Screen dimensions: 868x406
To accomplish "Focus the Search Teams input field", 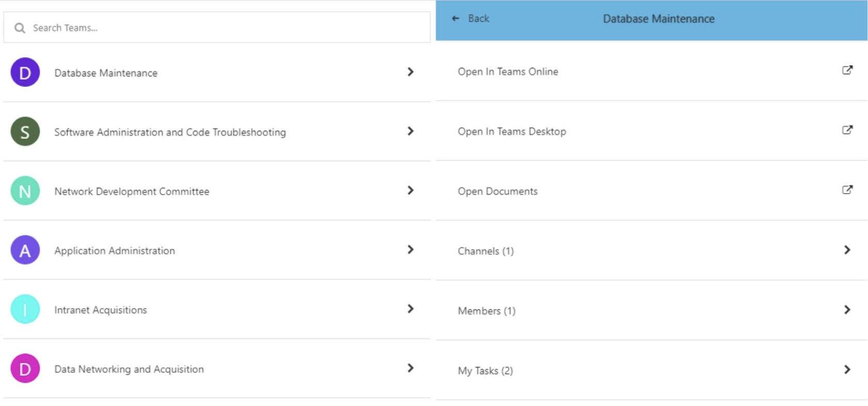I will [x=217, y=27].
